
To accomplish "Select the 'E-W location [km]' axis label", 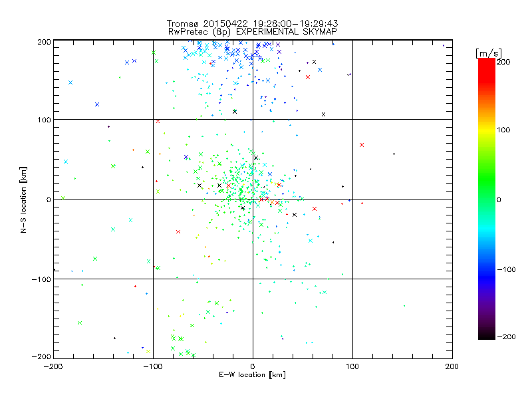I will [252, 374].
